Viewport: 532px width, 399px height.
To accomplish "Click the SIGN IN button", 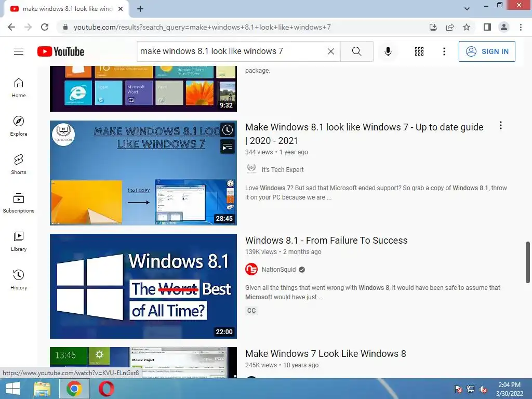I will 487,51.
